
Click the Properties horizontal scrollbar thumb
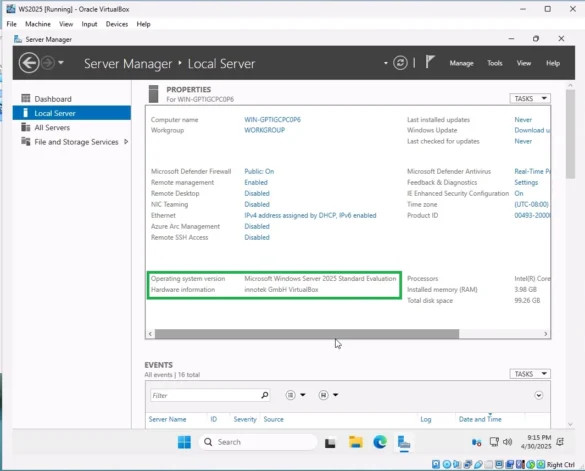(307, 334)
